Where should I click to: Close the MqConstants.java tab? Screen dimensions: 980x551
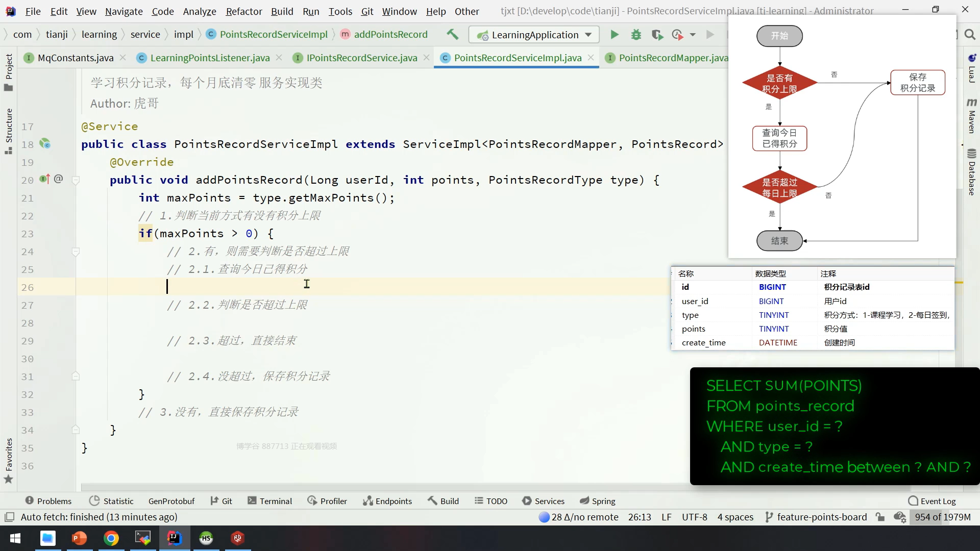tap(123, 58)
